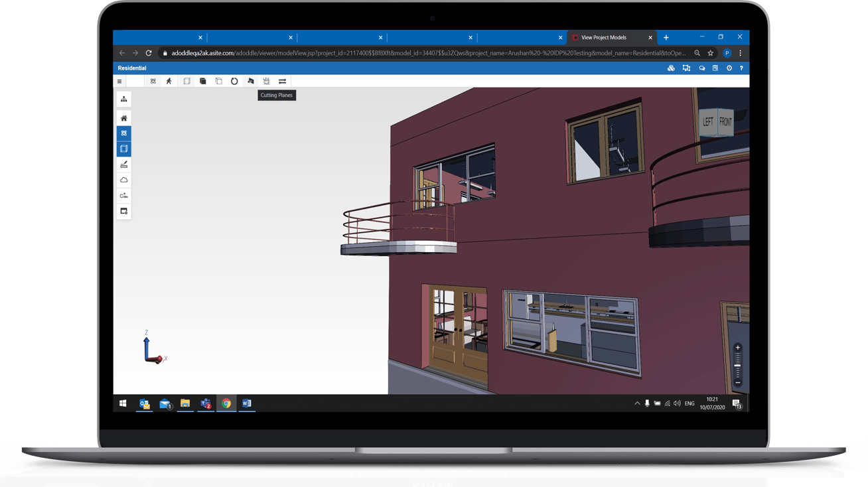Open the help question mark icon
The height and width of the screenshot is (487, 868).
click(742, 68)
